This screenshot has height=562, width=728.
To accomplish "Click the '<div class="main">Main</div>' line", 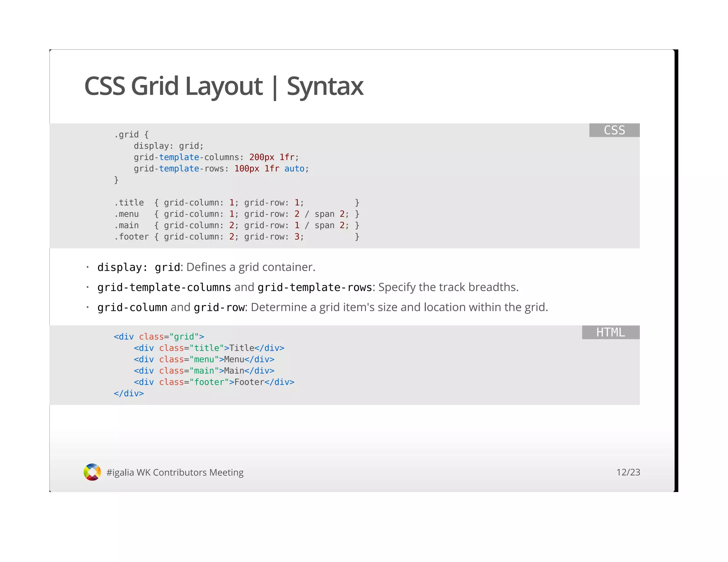I will [x=204, y=371].
